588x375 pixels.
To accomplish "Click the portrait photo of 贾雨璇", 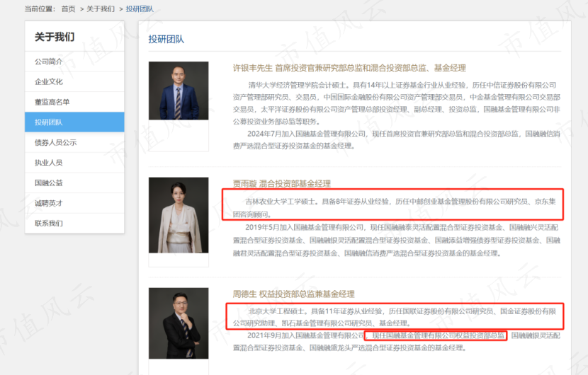I will coord(179,215).
